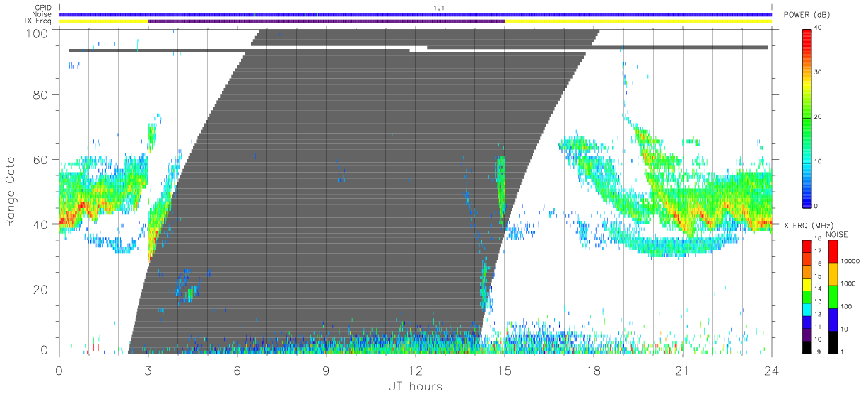Viewport: 868px width, 401px height.
Task: Click the Noise label above the plot
Action: (x=41, y=14)
